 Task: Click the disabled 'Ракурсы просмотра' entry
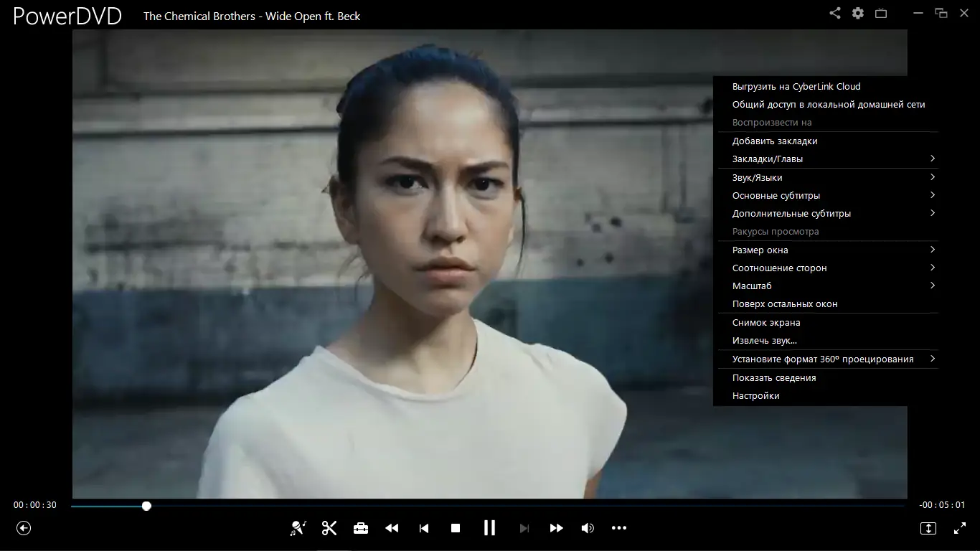click(826, 231)
